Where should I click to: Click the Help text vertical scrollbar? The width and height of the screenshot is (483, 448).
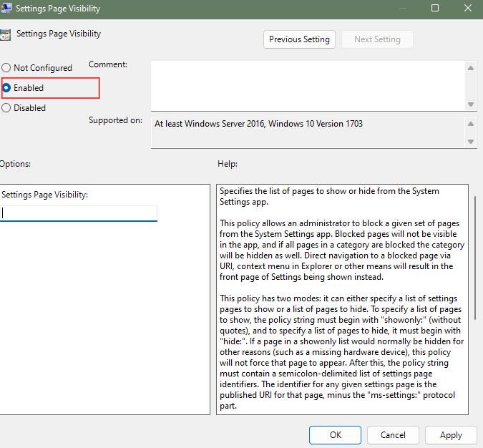point(474,250)
